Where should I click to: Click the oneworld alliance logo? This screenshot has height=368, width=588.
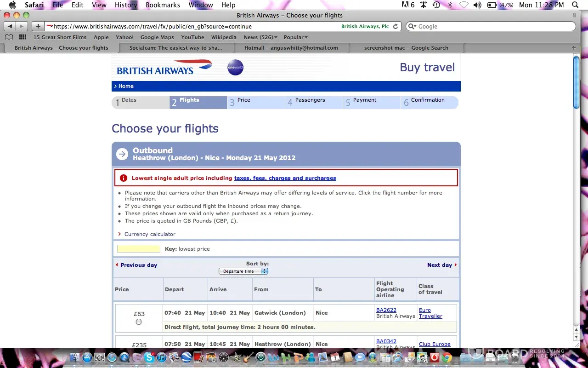point(235,68)
